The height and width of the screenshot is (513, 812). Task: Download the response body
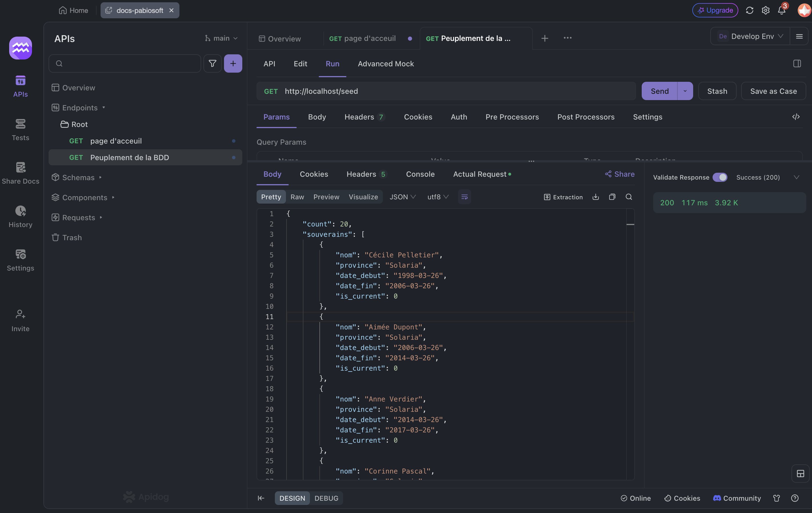(x=595, y=197)
